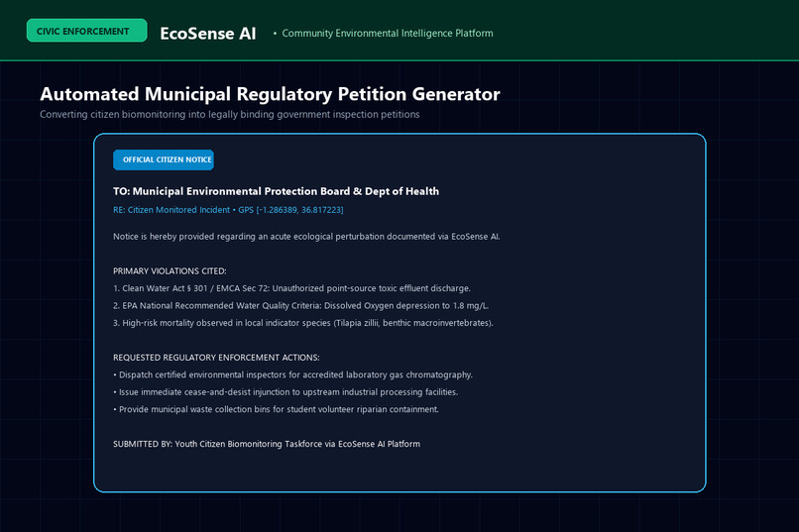Click violation 3 about Tilapia zillii mortality

click(x=303, y=323)
